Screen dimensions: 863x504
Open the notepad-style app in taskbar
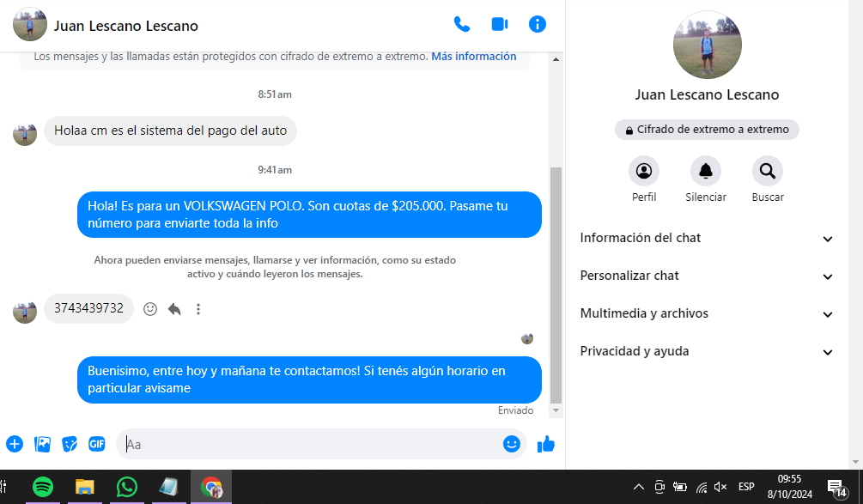point(168,487)
